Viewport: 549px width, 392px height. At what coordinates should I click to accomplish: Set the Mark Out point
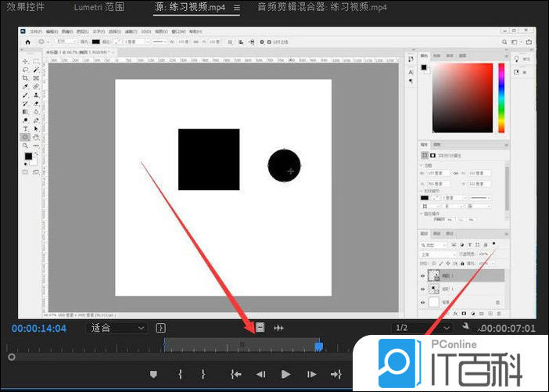pos(203,375)
